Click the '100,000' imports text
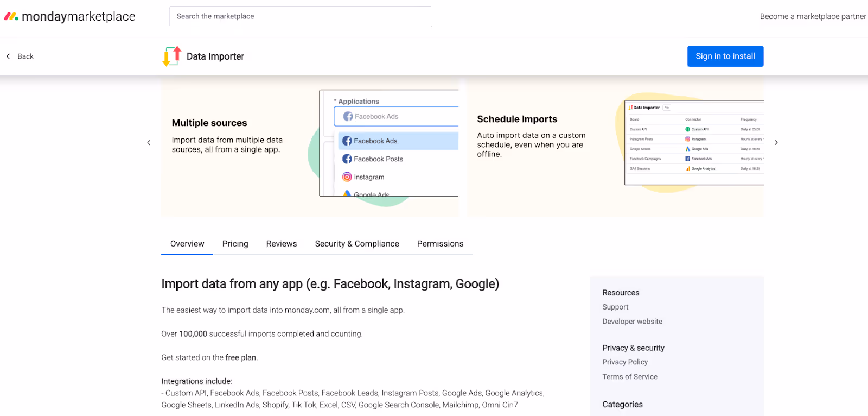The image size is (868, 416). 193,334
